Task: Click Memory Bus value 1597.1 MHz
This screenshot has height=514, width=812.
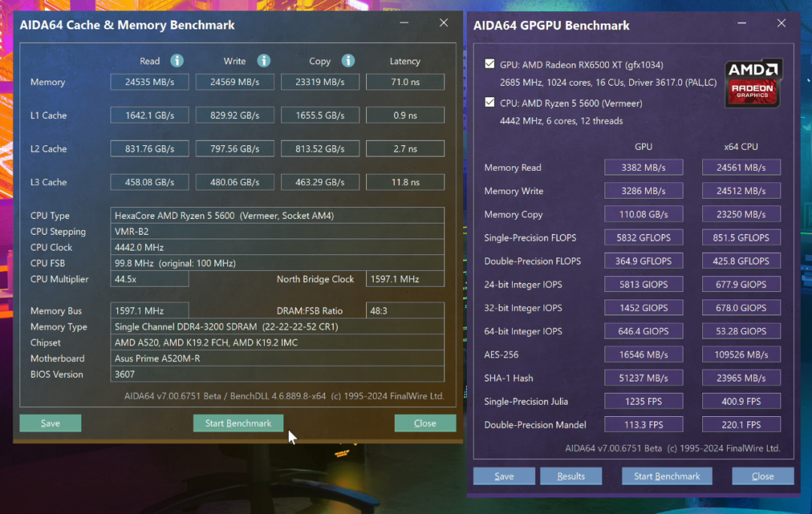Action: coord(150,310)
